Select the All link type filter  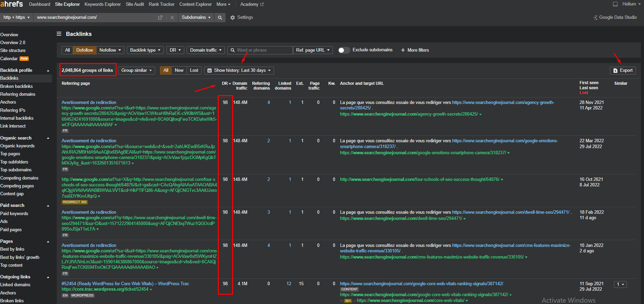[x=67, y=50]
